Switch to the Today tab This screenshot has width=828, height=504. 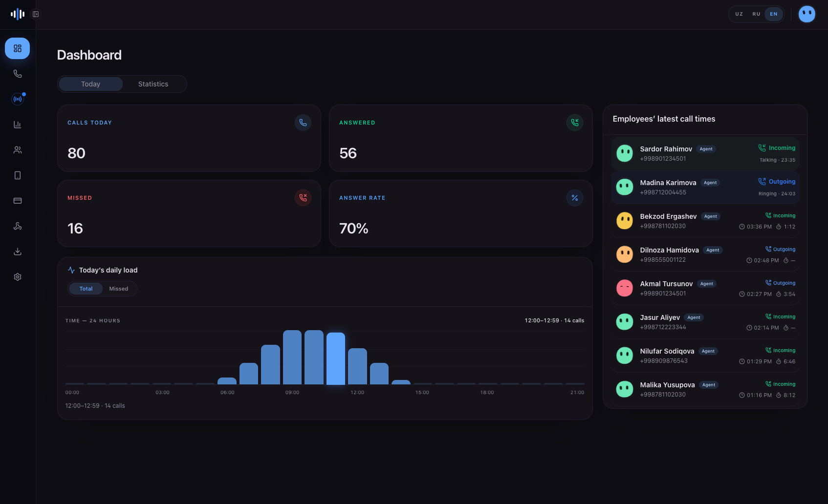pyautogui.click(x=90, y=84)
